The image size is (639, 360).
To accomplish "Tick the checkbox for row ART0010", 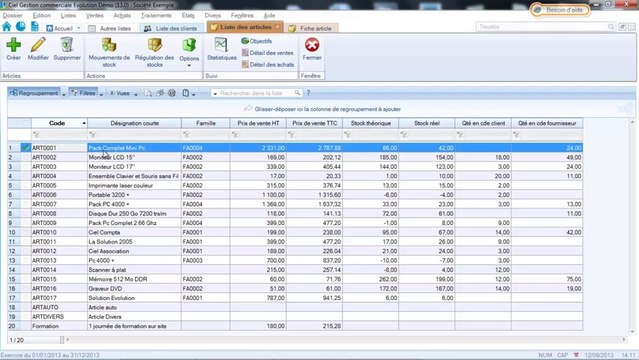I will click(x=26, y=232).
